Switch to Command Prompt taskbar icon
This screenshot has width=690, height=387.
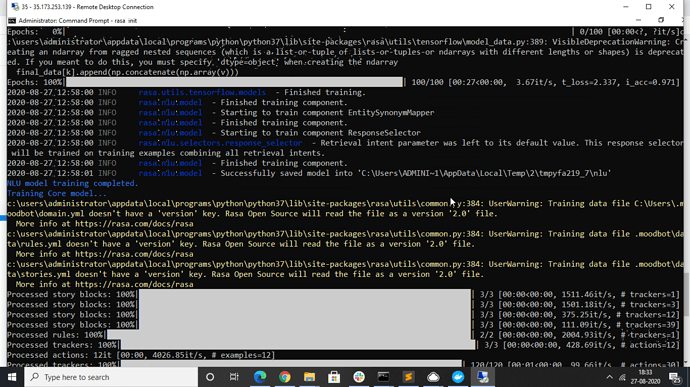tap(384, 377)
